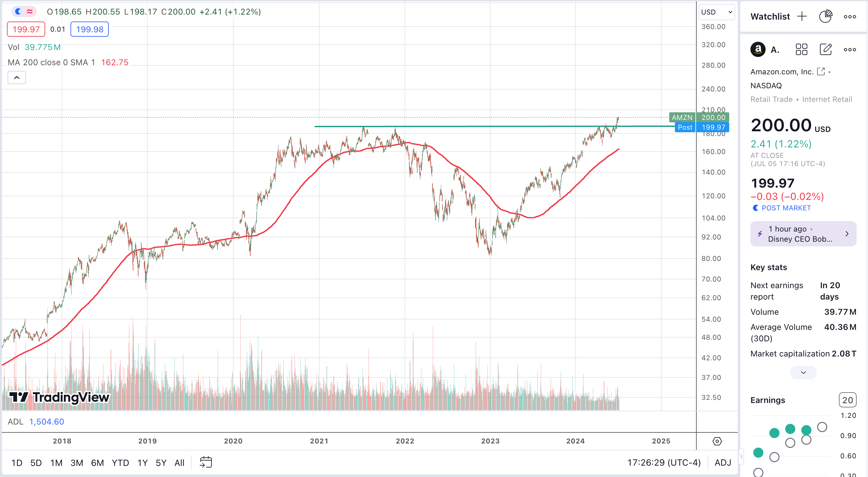This screenshot has width=868, height=477.
Task: Click the 2021 label on time axis
Action: click(319, 441)
